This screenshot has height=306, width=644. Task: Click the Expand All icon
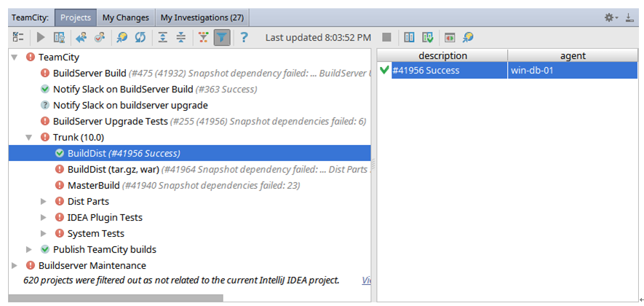coord(163,37)
